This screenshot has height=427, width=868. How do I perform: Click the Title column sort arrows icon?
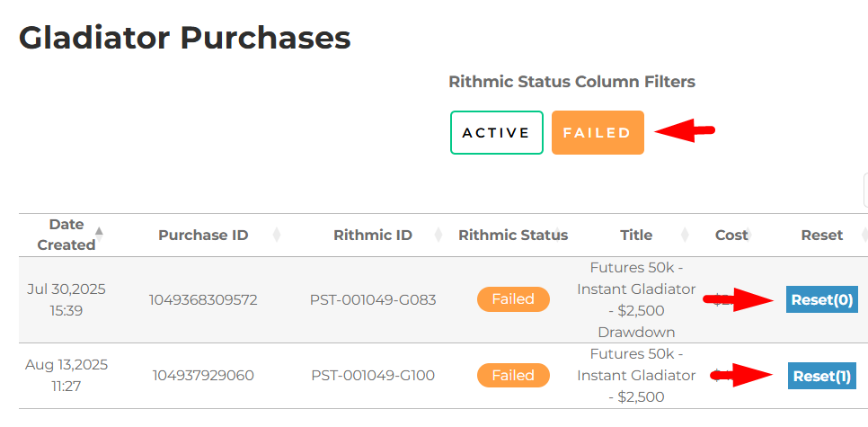pos(685,236)
